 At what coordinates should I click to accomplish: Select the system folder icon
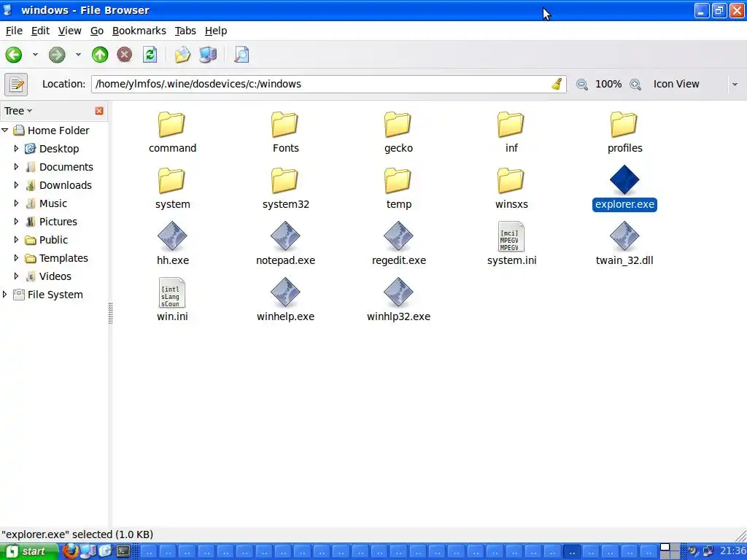pyautogui.click(x=172, y=181)
